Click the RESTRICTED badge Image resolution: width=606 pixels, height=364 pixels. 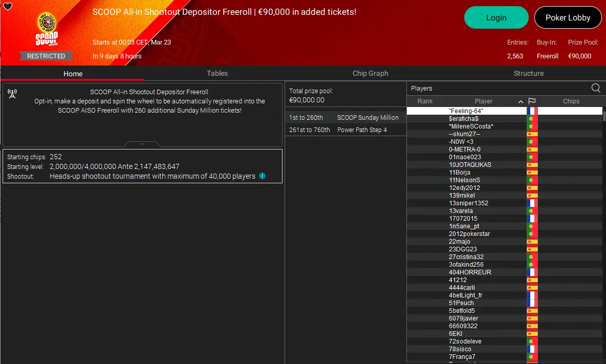(x=46, y=56)
